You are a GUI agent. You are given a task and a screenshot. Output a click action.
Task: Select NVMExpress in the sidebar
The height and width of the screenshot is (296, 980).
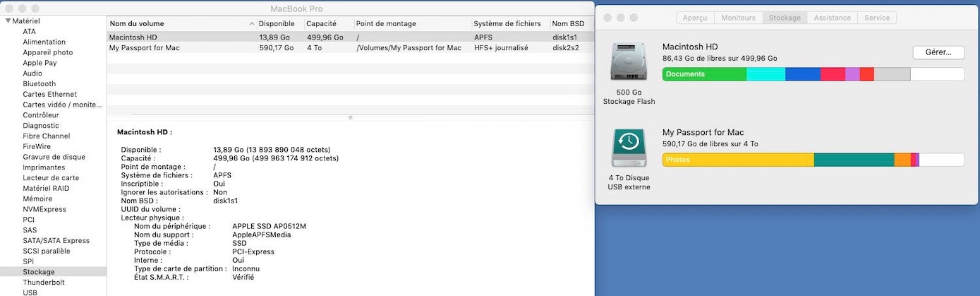tap(44, 209)
